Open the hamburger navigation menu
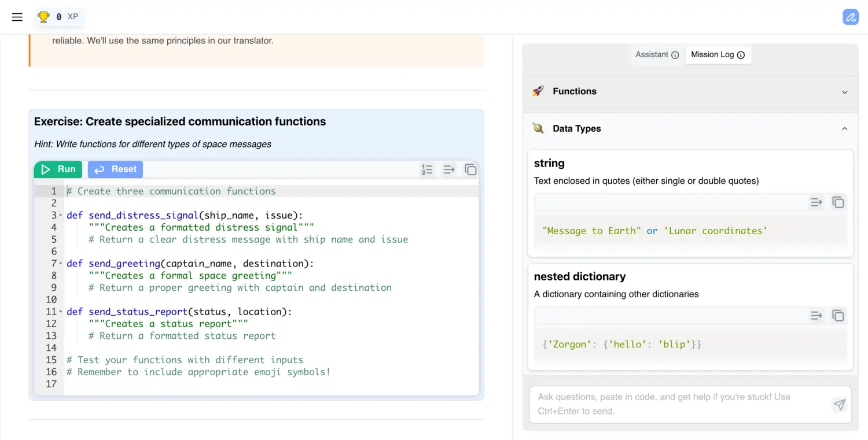This screenshot has width=868, height=440. (17, 17)
